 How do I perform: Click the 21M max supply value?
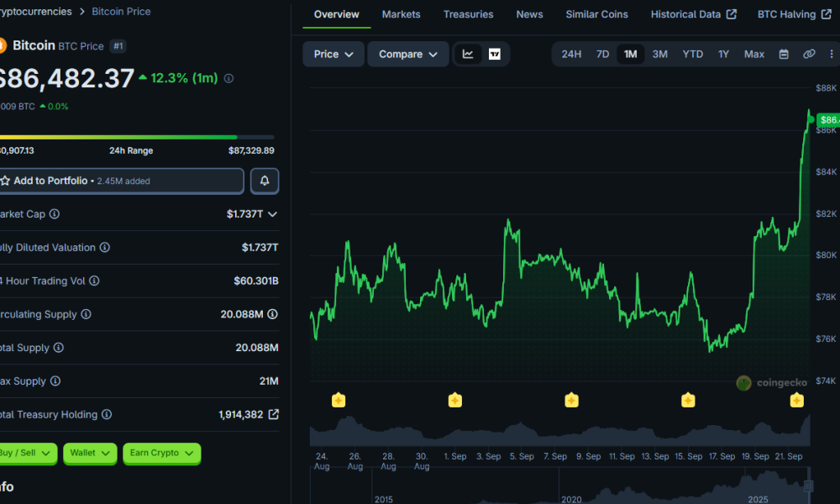pyautogui.click(x=269, y=381)
